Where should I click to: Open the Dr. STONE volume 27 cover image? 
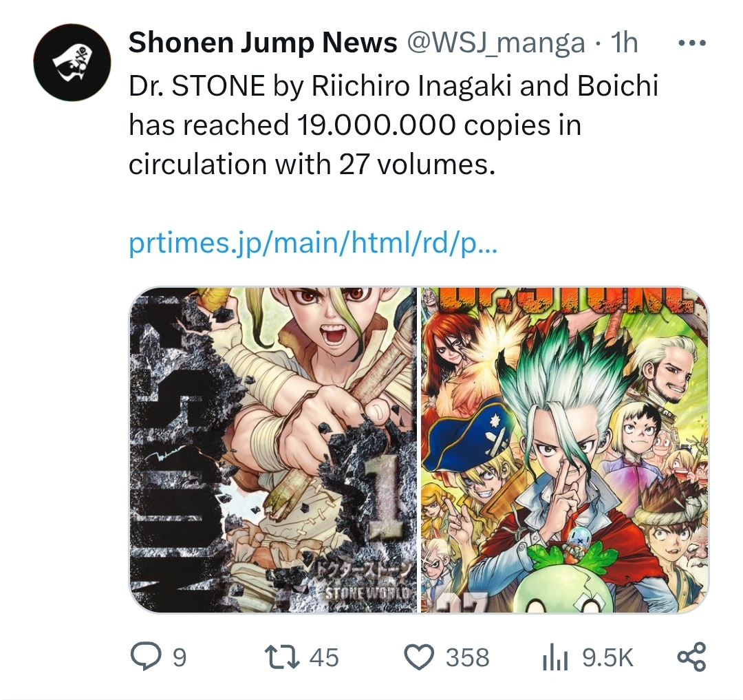[565, 449]
